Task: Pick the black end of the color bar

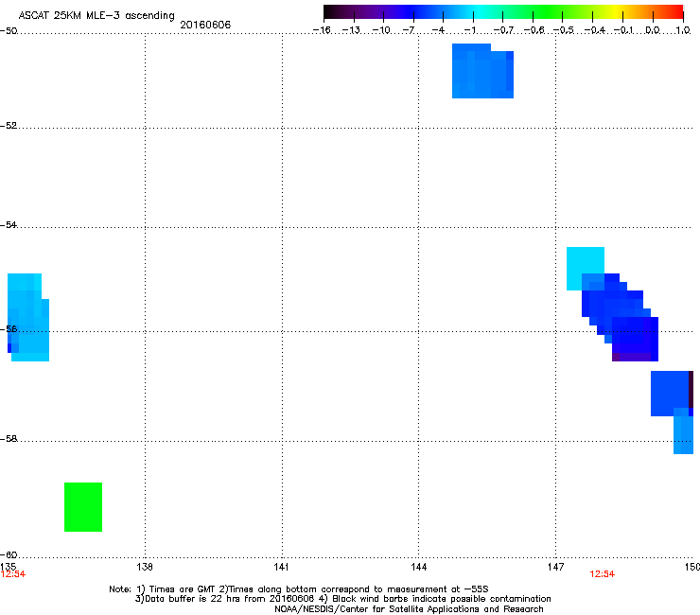Action: (329, 11)
